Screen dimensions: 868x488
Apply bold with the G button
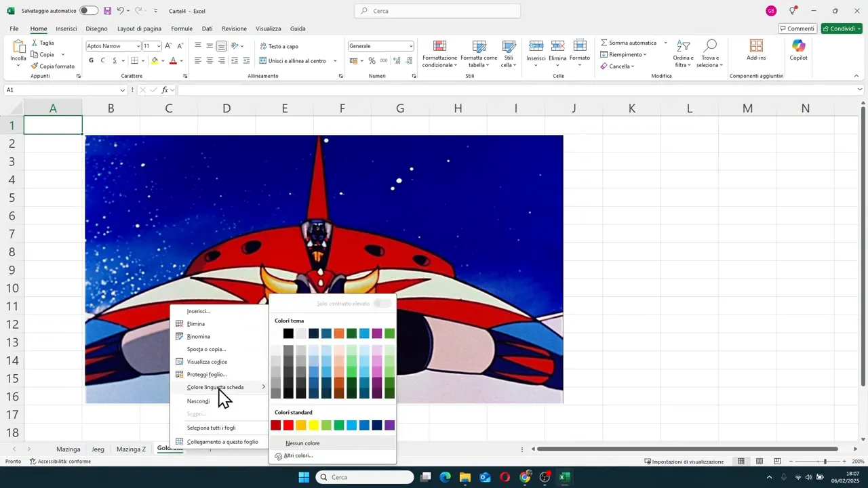point(92,60)
